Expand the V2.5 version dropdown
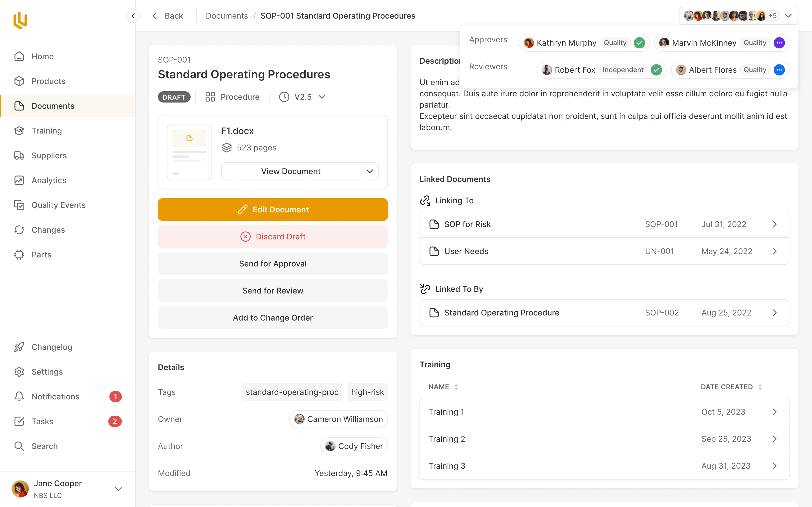Image resolution: width=812 pixels, height=507 pixels. point(322,97)
